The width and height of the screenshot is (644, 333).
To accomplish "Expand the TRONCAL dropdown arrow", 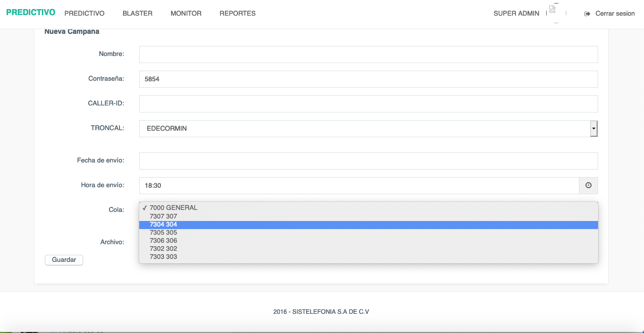I will (594, 129).
